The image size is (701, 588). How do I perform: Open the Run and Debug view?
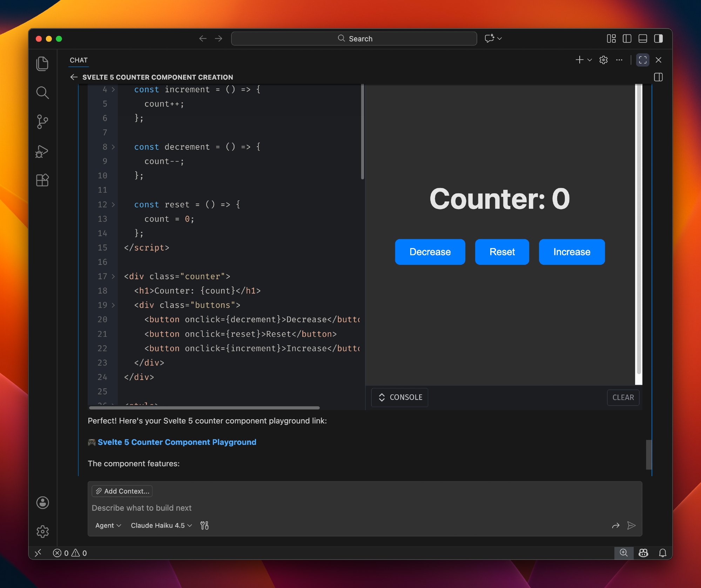(x=42, y=151)
